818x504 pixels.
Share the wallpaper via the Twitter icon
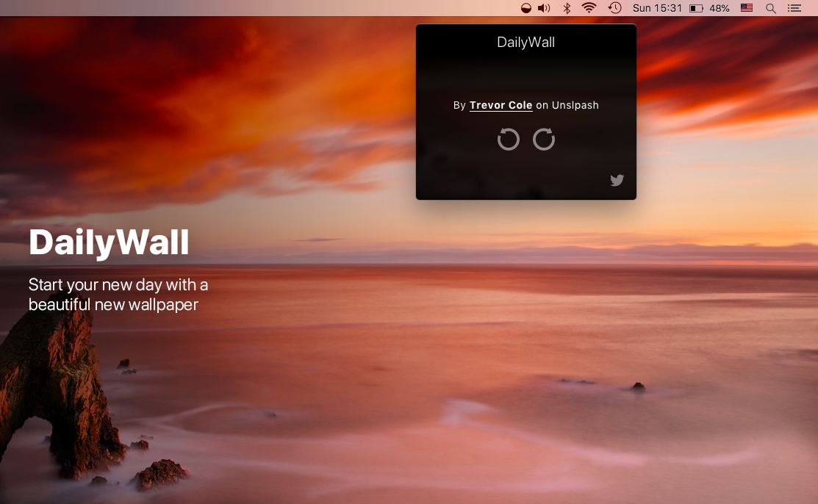(617, 180)
